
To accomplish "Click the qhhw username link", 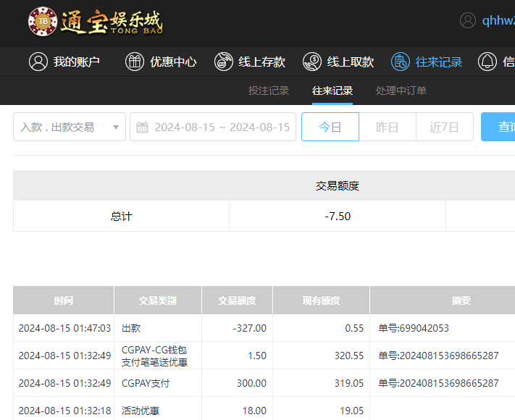I will [x=498, y=21].
